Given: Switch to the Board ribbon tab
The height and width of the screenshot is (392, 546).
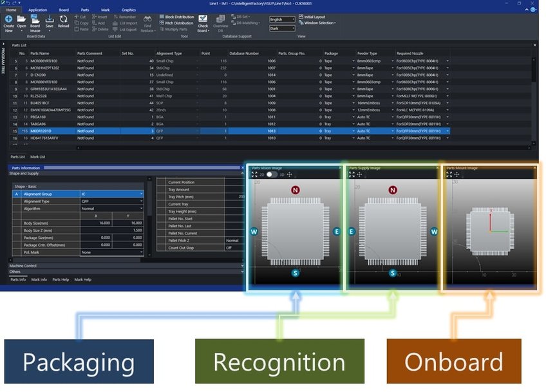Looking at the screenshot, I should 64,10.
